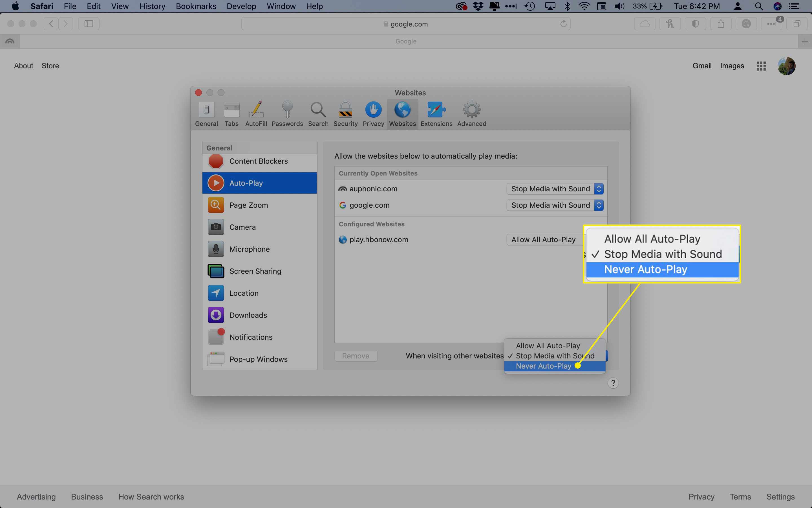812x508 pixels.
Task: Select Screen Sharing in sidebar
Action: tap(259, 271)
